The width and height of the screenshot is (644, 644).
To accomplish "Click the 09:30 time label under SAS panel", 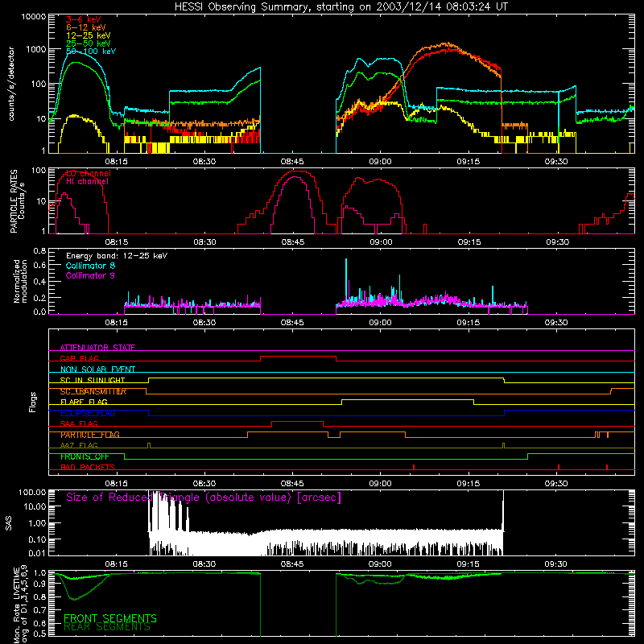I will [x=555, y=564].
